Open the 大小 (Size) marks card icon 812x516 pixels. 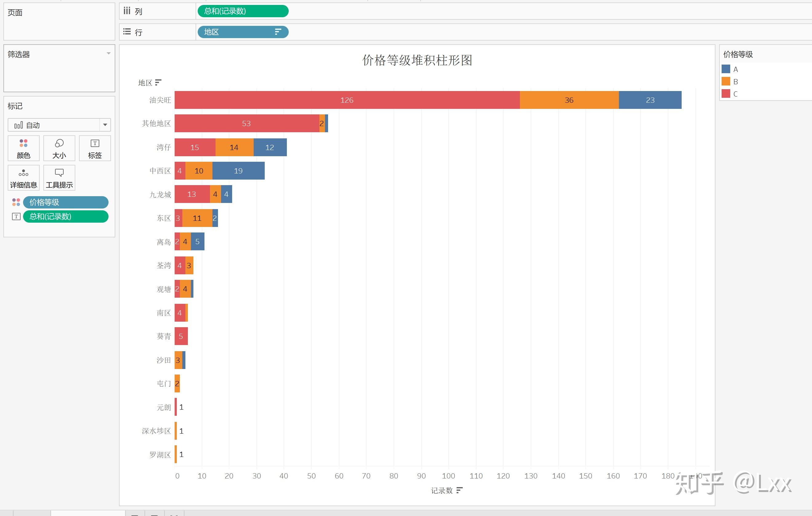[59, 148]
